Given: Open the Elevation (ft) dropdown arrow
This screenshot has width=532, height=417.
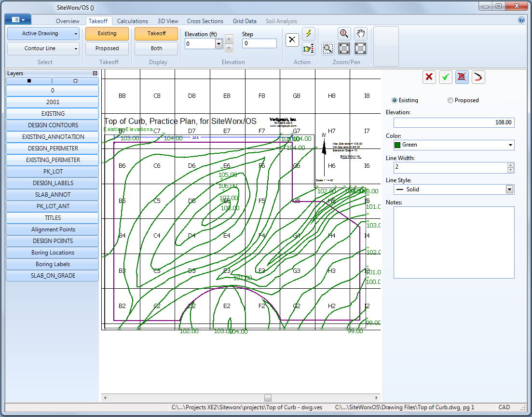Looking at the screenshot, I should pos(218,44).
